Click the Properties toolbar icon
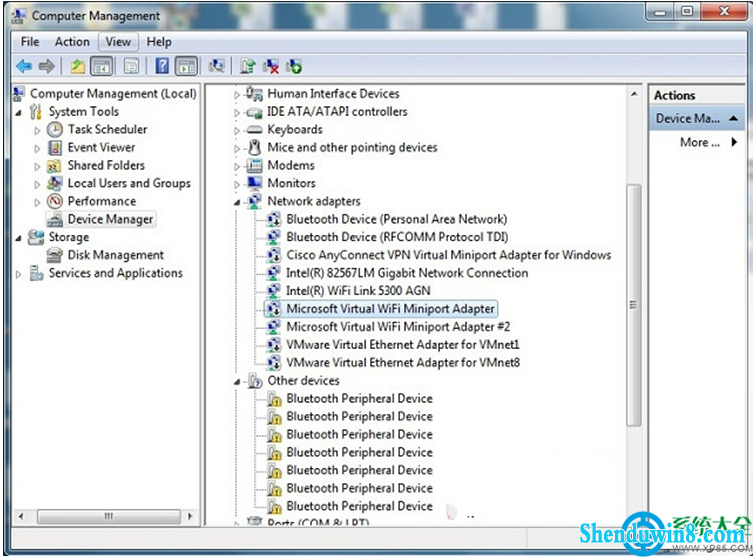 click(131, 66)
